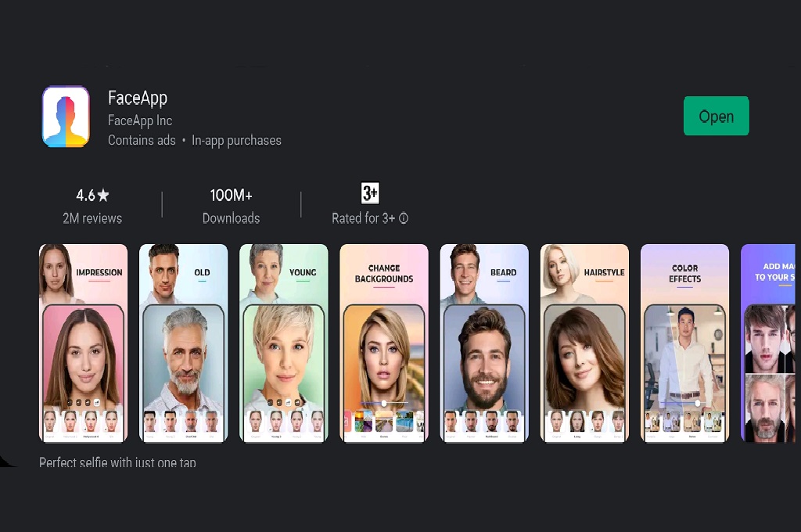Open the Hairstyle screenshot thumbnail
This screenshot has width=801, height=532.
584,343
